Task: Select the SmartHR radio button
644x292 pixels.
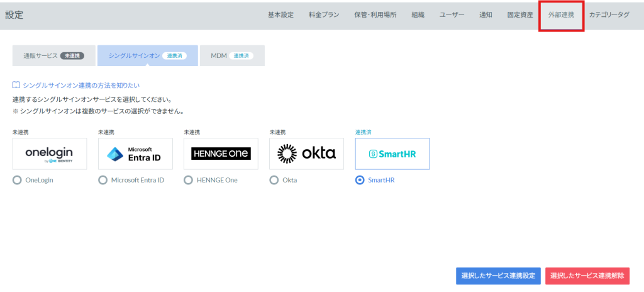Action: (360, 180)
